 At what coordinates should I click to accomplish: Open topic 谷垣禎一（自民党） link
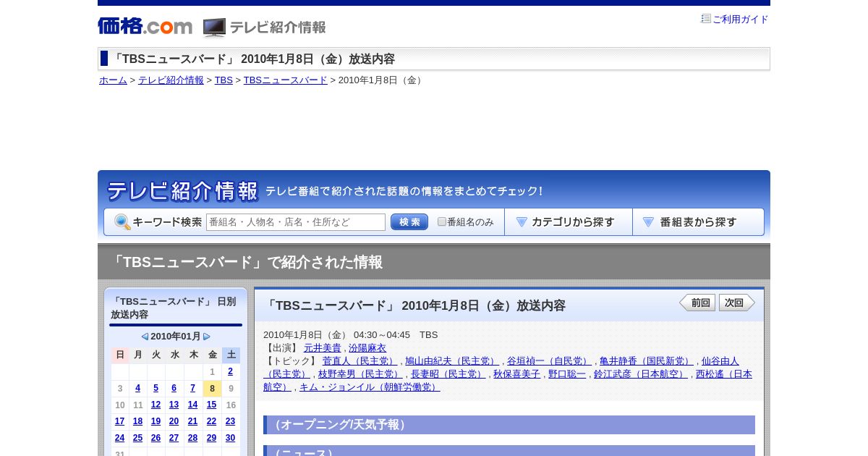coord(549,361)
